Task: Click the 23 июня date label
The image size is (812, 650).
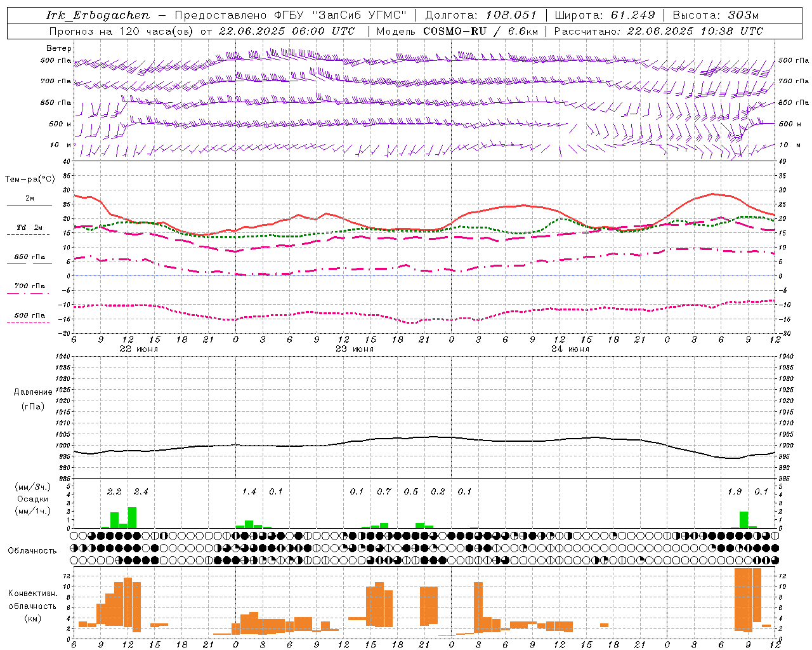Action: coord(355,348)
